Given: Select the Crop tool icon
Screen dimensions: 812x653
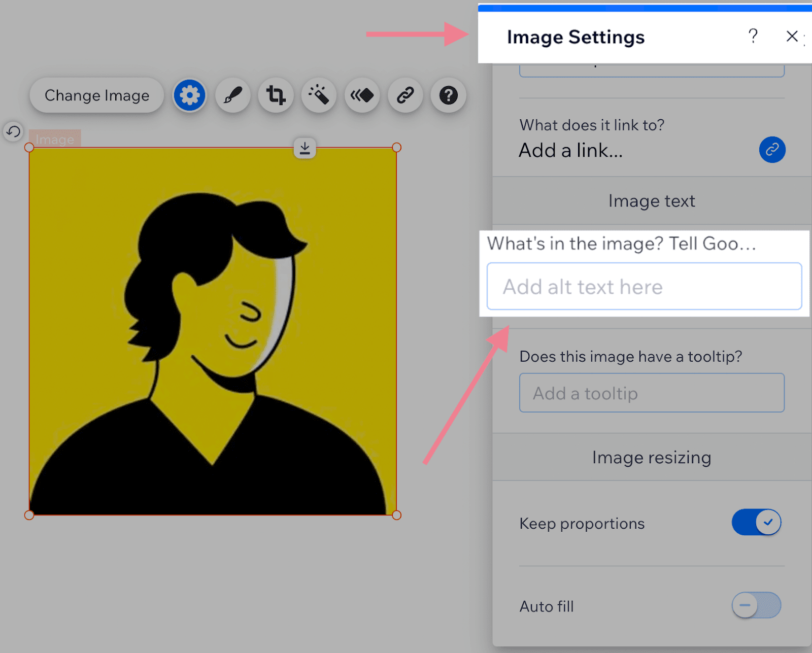Looking at the screenshot, I should coord(275,95).
